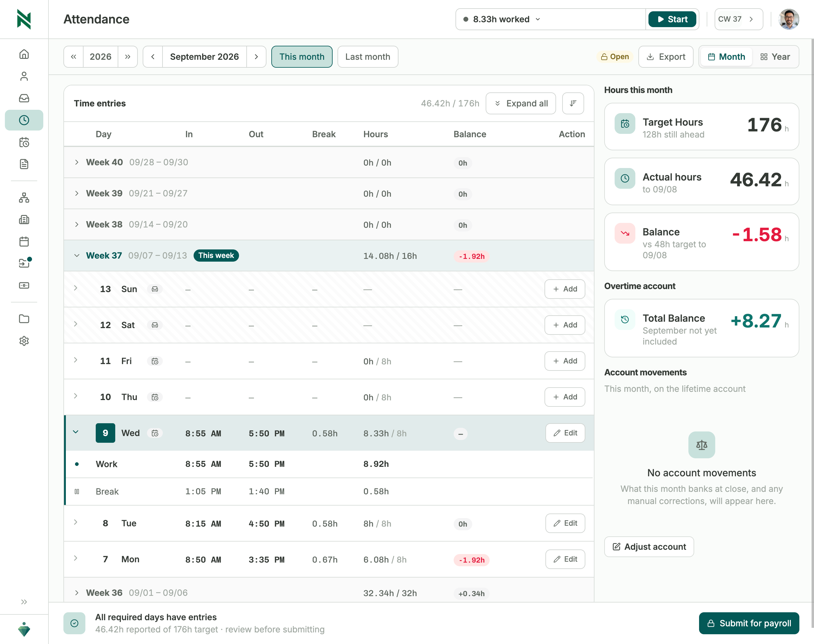The height and width of the screenshot is (644, 814).
Task: Click the September 2026 month label
Action: [204, 57]
